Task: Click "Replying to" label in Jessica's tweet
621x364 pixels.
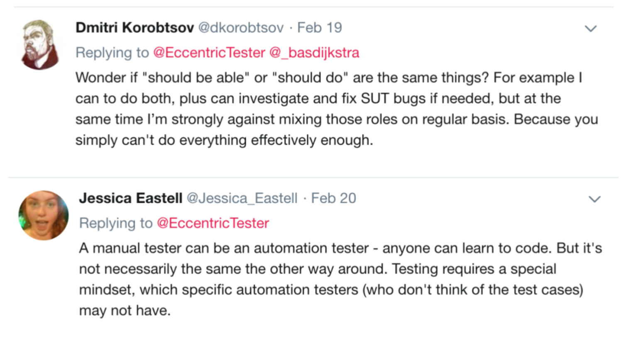Action: tap(116, 223)
